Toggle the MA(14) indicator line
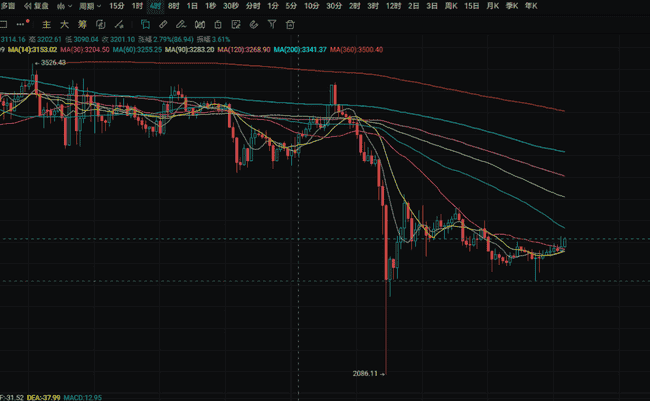This screenshot has height=401, width=650. click(32, 48)
